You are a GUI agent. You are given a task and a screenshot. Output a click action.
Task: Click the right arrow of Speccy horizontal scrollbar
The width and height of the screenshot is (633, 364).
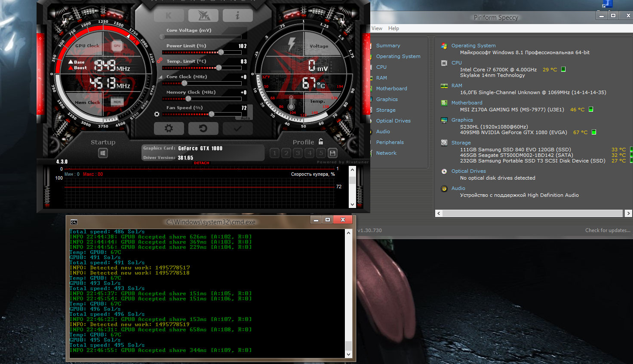coord(628,213)
